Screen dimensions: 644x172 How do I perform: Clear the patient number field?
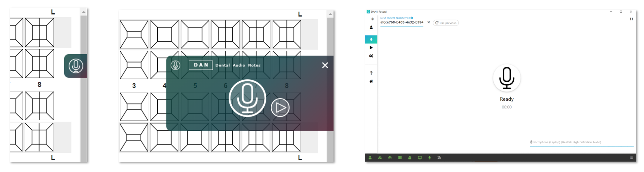[428, 22]
